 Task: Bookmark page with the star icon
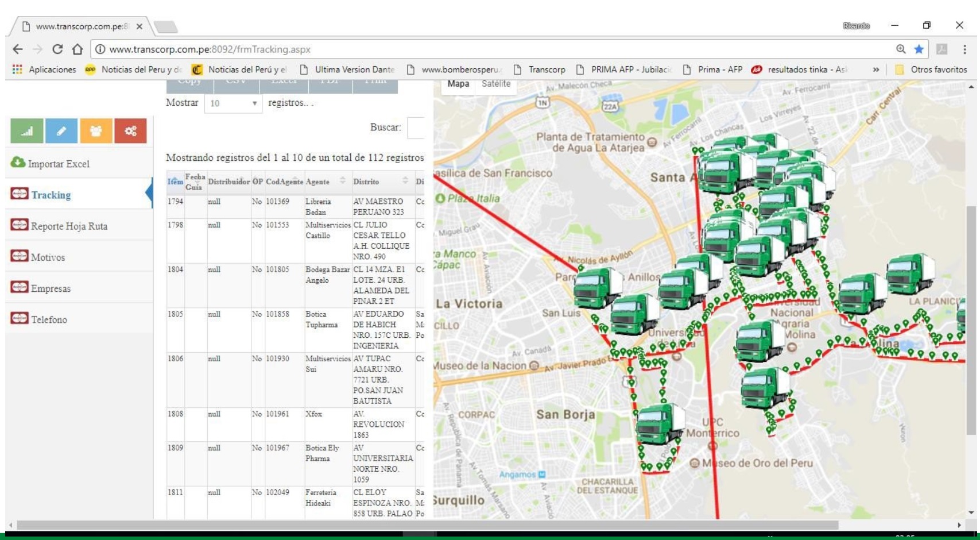pyautogui.click(x=919, y=49)
